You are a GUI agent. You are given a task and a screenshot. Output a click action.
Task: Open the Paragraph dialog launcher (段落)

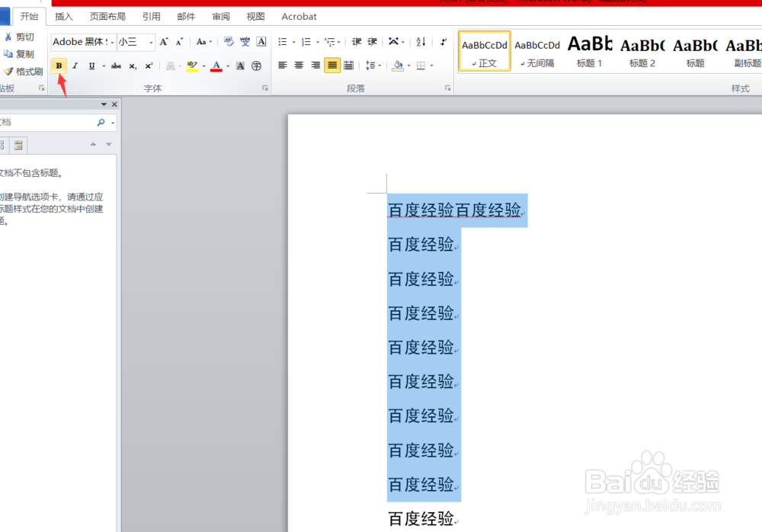447,88
